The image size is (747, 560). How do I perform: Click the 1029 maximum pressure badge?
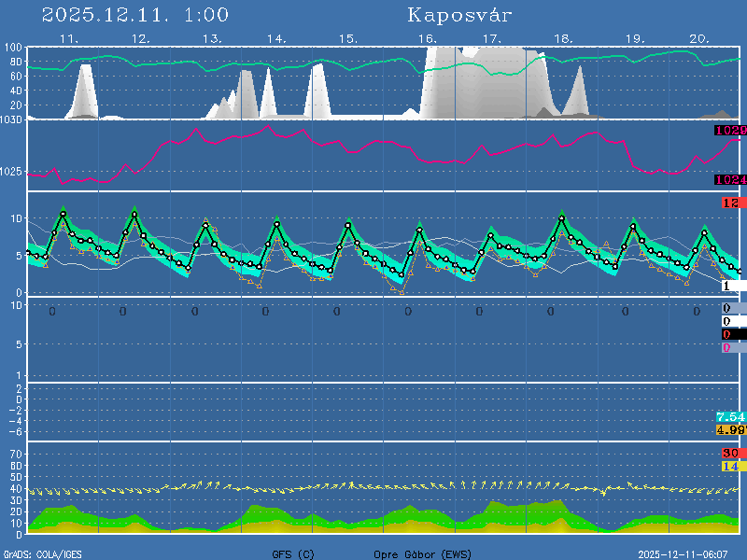pos(729,132)
